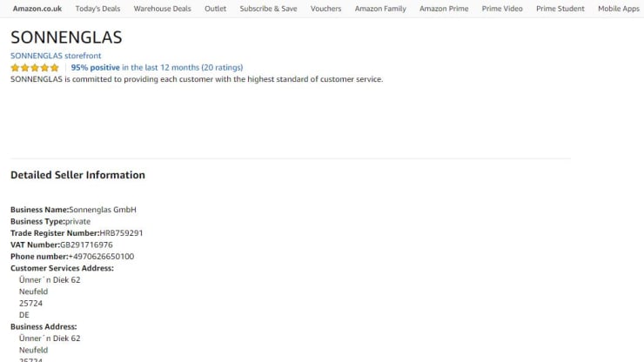Open Prime Video from top navigation

(x=502, y=9)
